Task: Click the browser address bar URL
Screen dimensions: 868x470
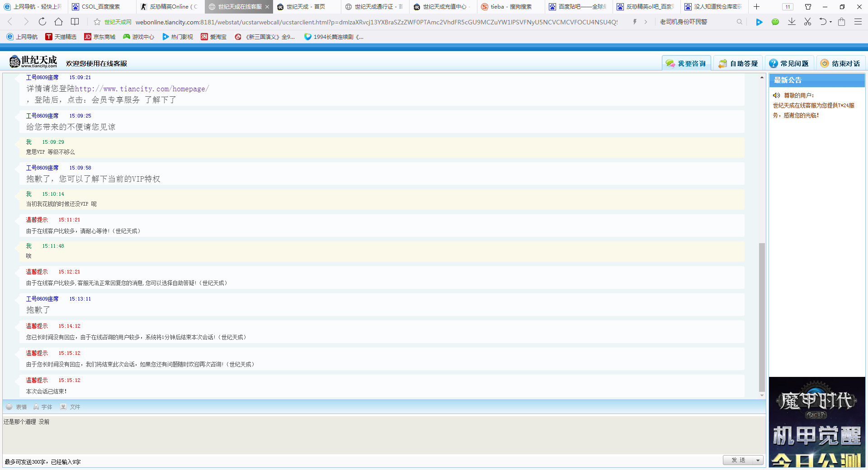Action: pos(376,22)
